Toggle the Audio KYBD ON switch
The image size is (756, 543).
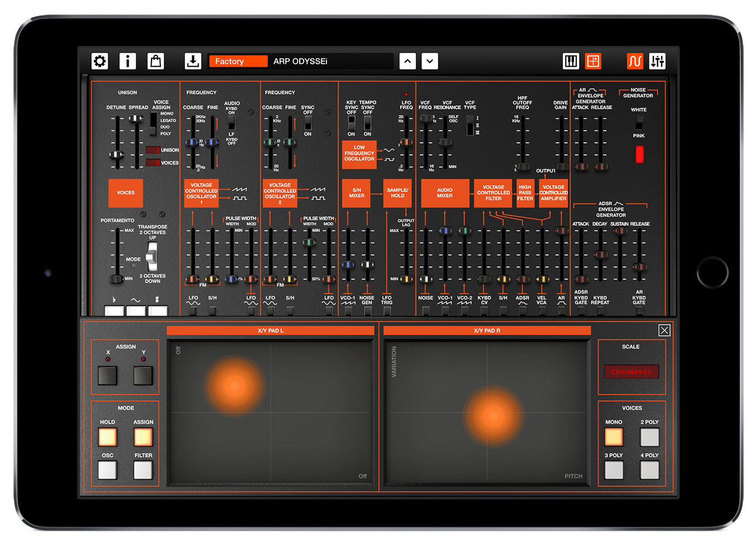[x=231, y=123]
